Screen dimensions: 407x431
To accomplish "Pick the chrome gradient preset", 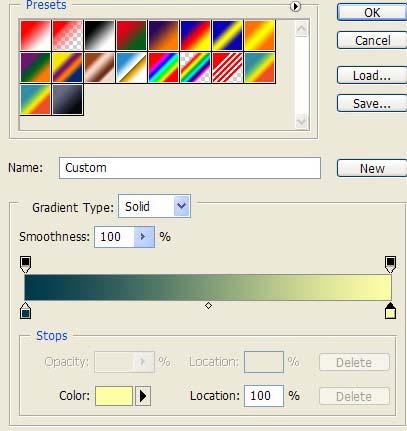I will pyautogui.click(x=131, y=68).
